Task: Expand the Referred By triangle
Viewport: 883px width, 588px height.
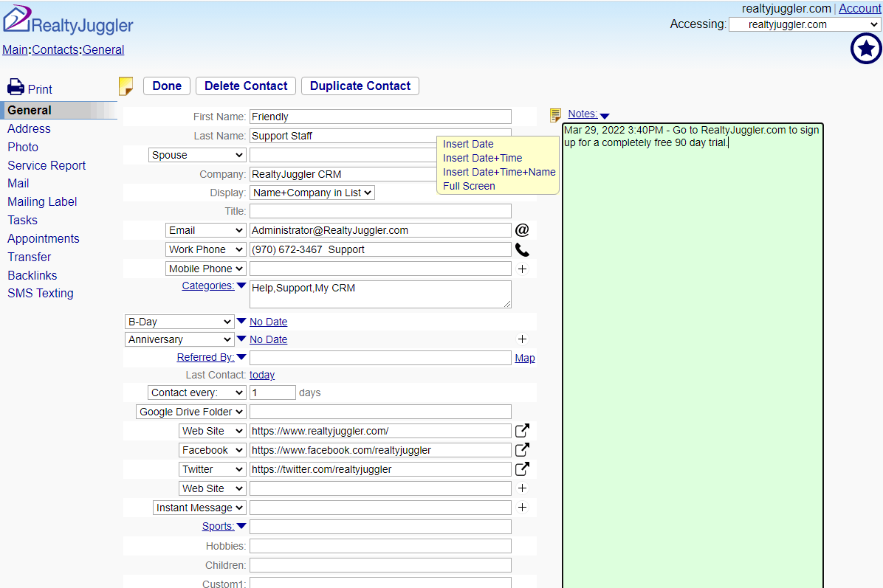Action: (x=241, y=357)
